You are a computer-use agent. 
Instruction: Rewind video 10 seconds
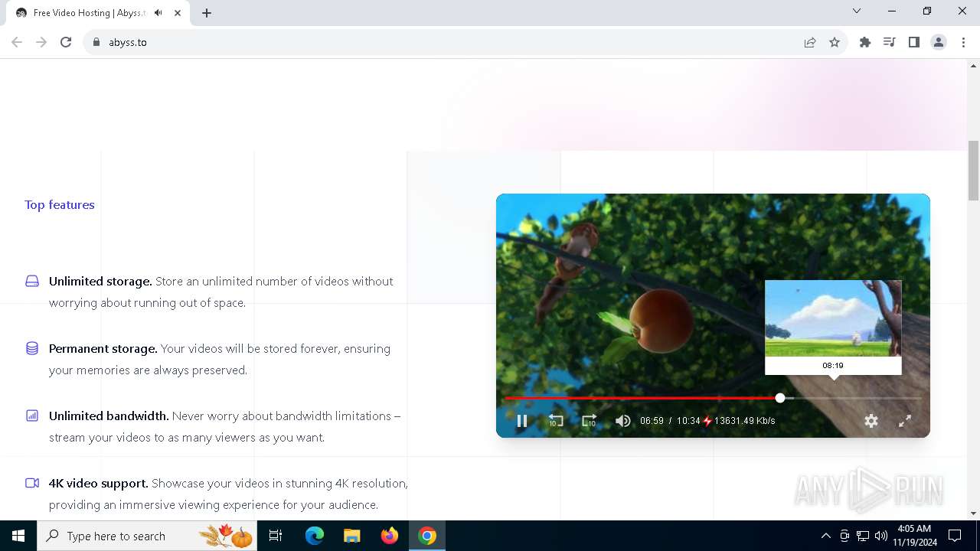(x=556, y=421)
